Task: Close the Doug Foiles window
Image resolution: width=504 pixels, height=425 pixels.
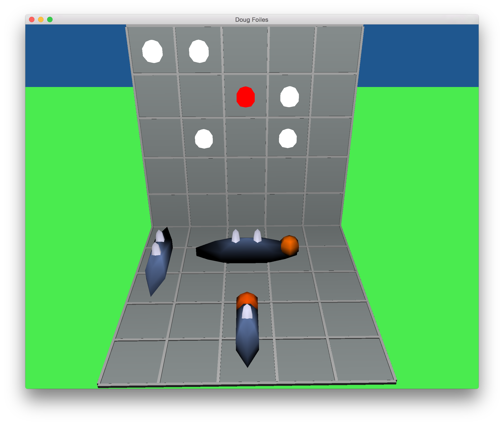Action: [x=31, y=19]
